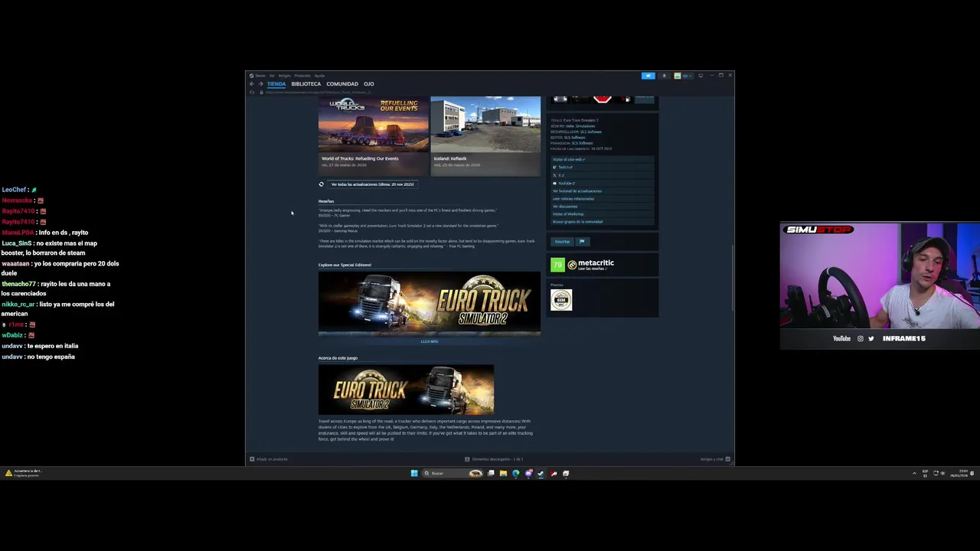Click Añadir un producto at bottom left
The height and width of the screenshot is (551, 980).
[269, 459]
